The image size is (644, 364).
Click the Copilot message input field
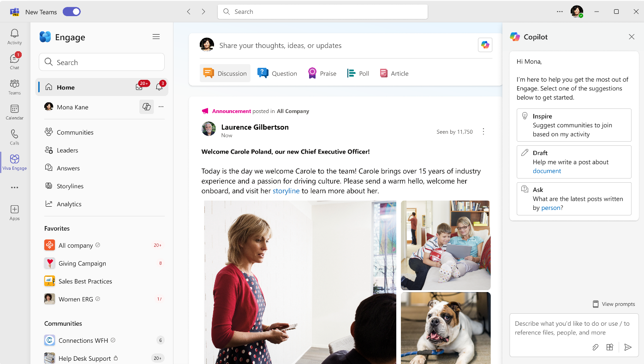point(572,328)
